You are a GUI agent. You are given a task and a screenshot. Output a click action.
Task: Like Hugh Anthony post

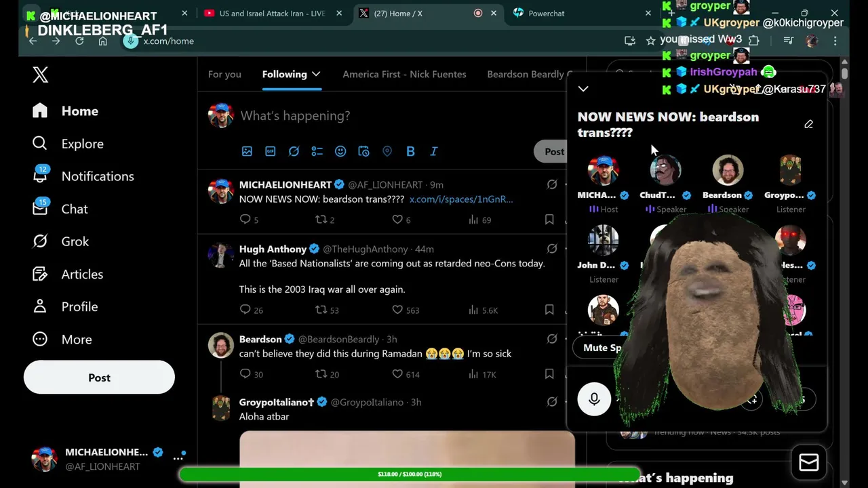click(406, 310)
